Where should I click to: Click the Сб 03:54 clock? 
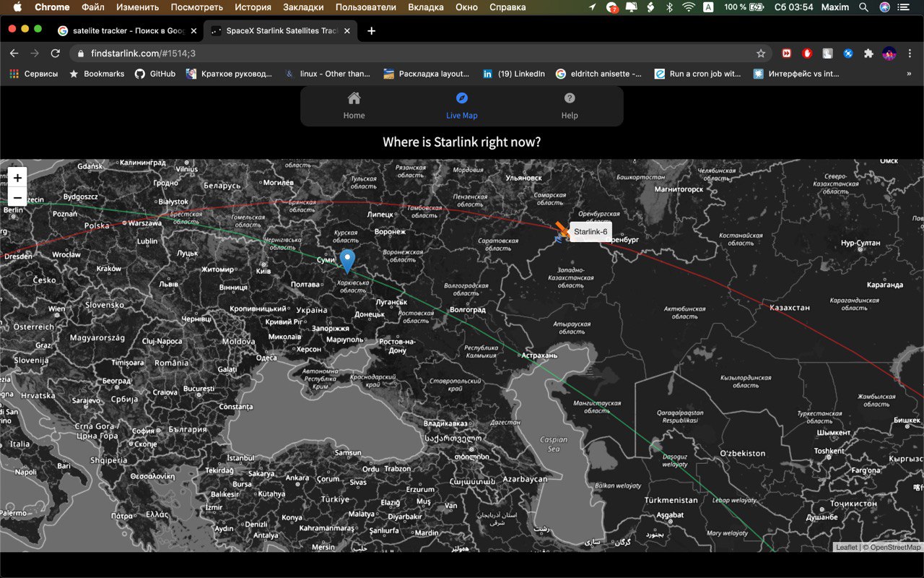pyautogui.click(x=793, y=7)
